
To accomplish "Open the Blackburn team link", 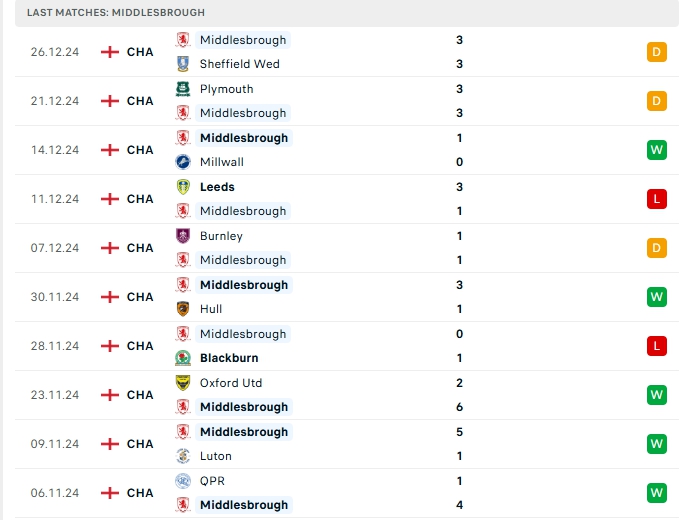I will (x=229, y=358).
